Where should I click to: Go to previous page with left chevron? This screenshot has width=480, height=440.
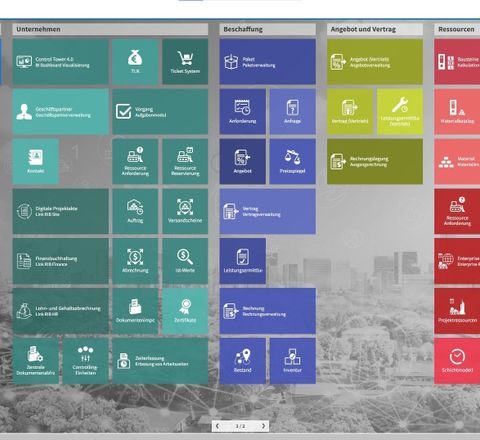pos(217,426)
